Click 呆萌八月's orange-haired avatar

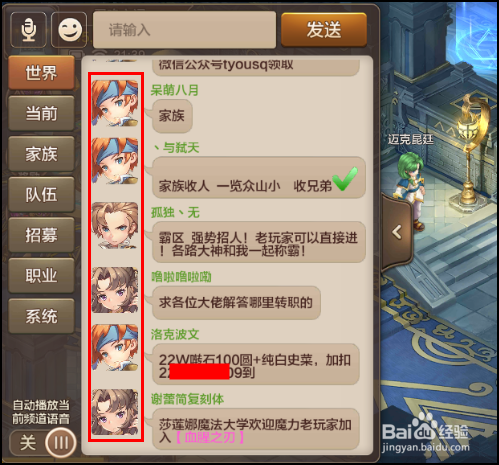pyautogui.click(x=115, y=103)
